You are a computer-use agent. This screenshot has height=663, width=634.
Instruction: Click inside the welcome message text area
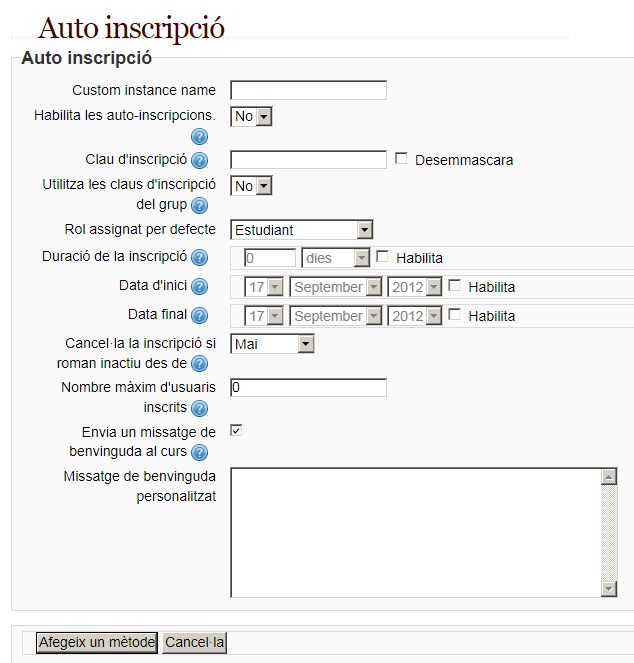[x=415, y=533]
